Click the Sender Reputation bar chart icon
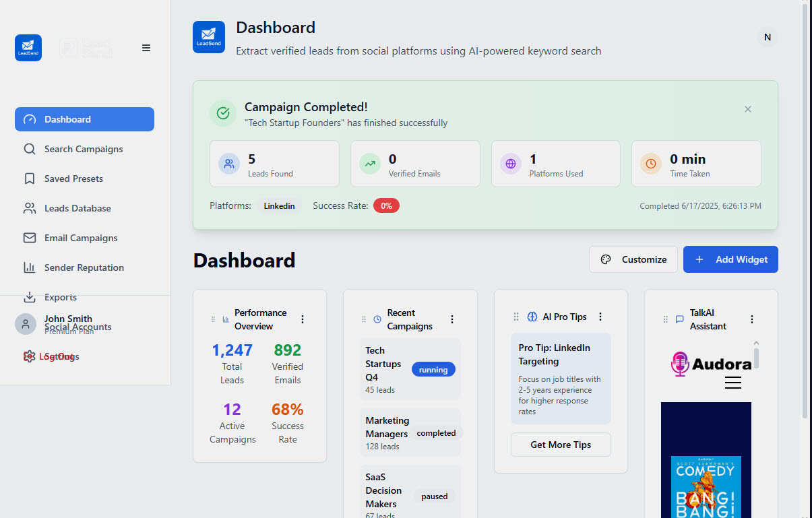 click(30, 267)
